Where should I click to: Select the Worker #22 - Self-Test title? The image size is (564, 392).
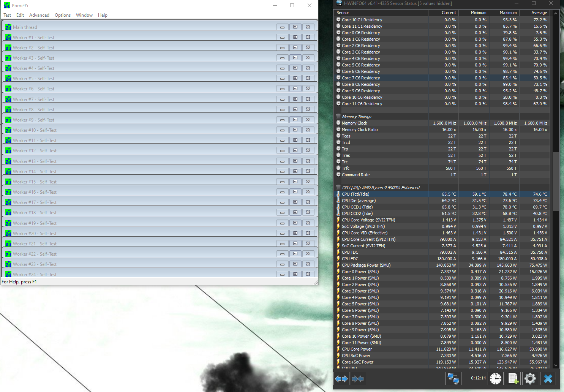tap(35, 254)
